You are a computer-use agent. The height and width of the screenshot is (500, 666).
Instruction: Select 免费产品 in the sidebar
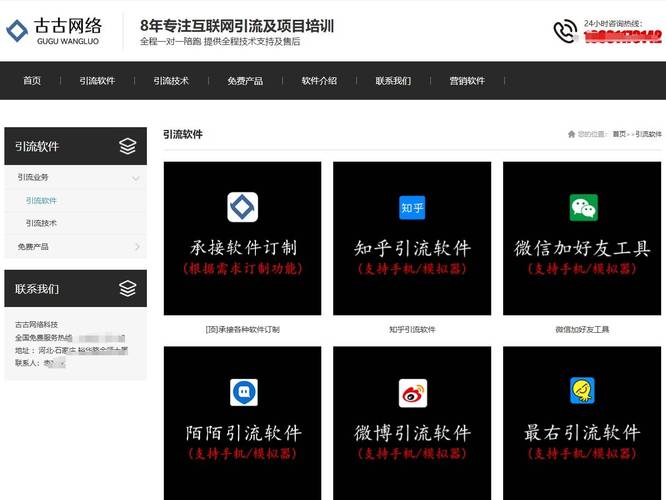[33, 246]
